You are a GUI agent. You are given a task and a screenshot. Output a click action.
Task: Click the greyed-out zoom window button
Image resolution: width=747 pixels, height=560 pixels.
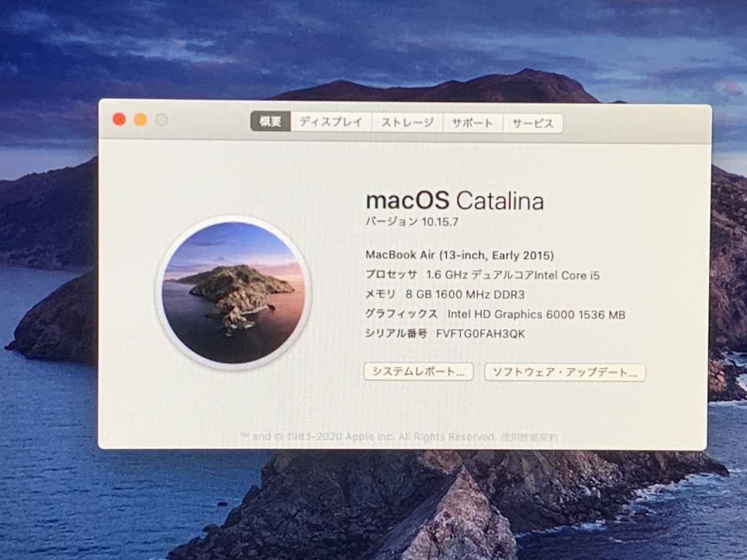[162, 120]
